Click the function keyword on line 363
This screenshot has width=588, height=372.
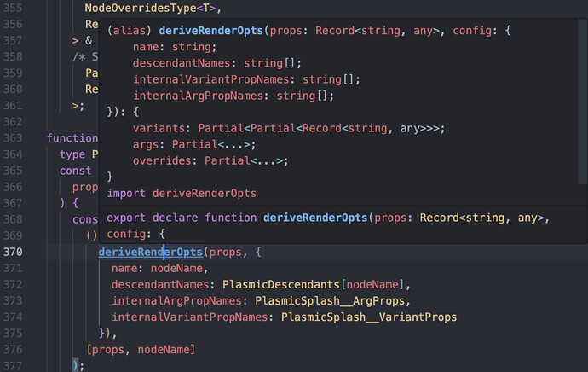[72, 138]
